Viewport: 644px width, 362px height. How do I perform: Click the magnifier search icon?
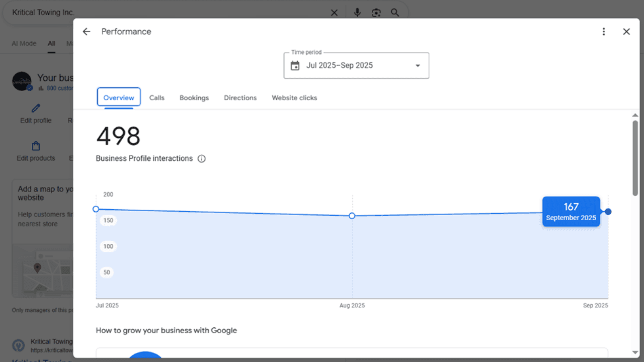pyautogui.click(x=395, y=13)
